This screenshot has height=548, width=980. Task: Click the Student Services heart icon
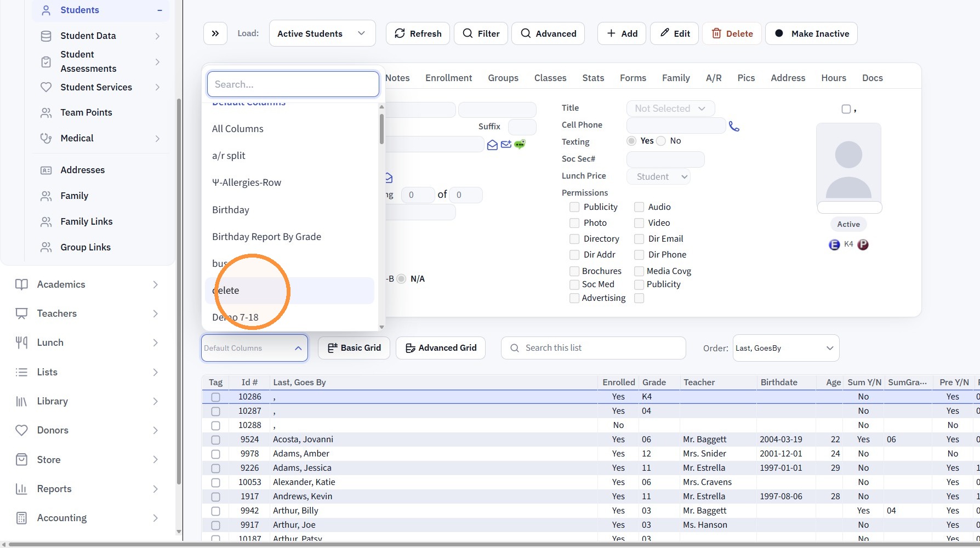[x=47, y=87]
